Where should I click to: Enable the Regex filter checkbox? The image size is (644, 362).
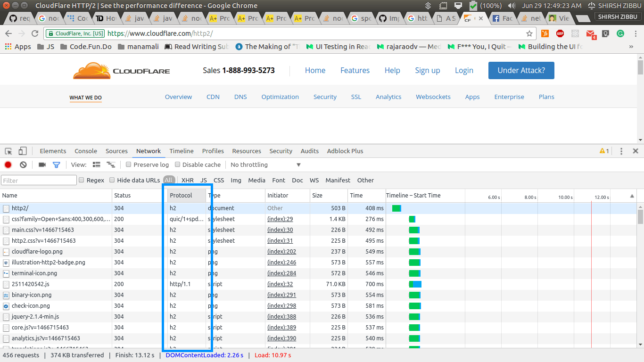[x=82, y=180]
